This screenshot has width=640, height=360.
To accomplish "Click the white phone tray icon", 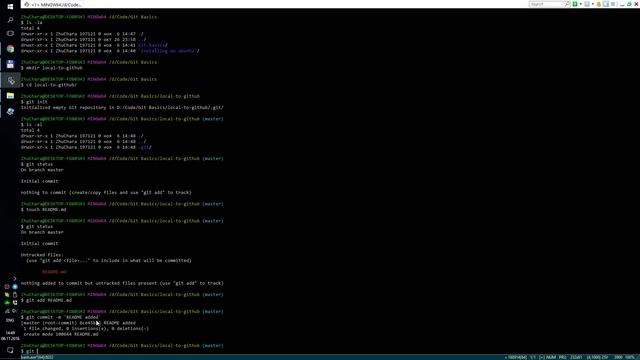I will 15,302.
